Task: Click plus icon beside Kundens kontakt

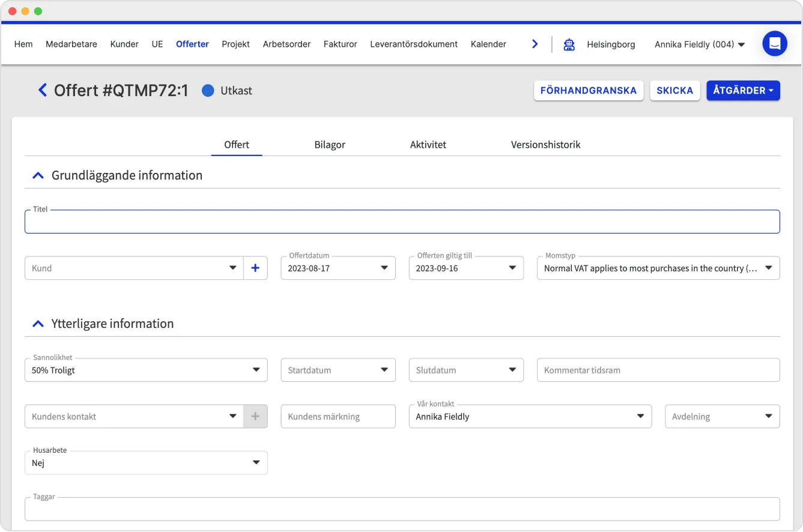Action: click(255, 417)
